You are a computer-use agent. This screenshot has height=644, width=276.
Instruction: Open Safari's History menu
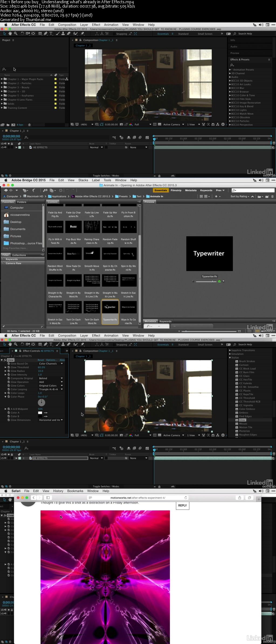58,491
